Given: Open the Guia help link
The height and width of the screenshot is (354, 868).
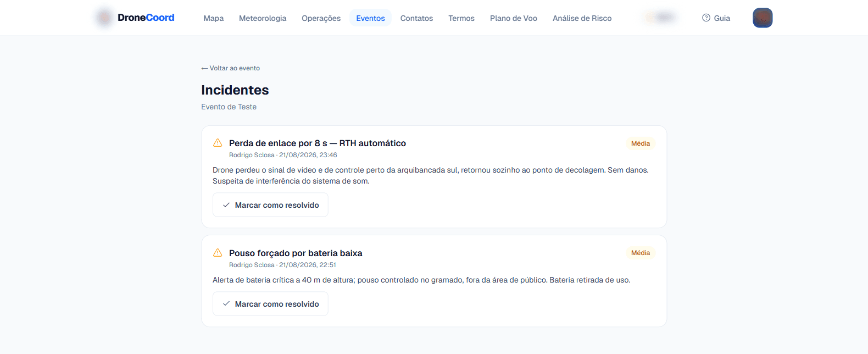Looking at the screenshot, I should click(x=716, y=18).
